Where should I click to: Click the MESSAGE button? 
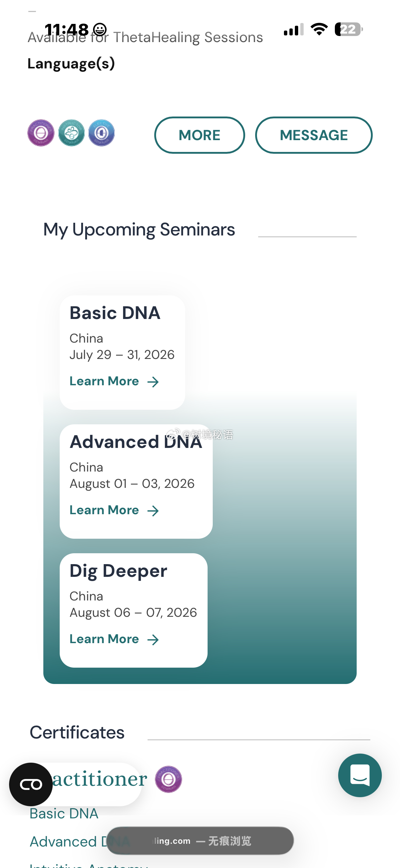(x=314, y=135)
